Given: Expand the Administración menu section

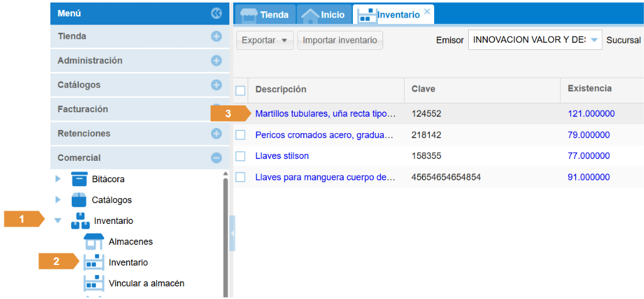Looking at the screenshot, I should pyautogui.click(x=216, y=61).
